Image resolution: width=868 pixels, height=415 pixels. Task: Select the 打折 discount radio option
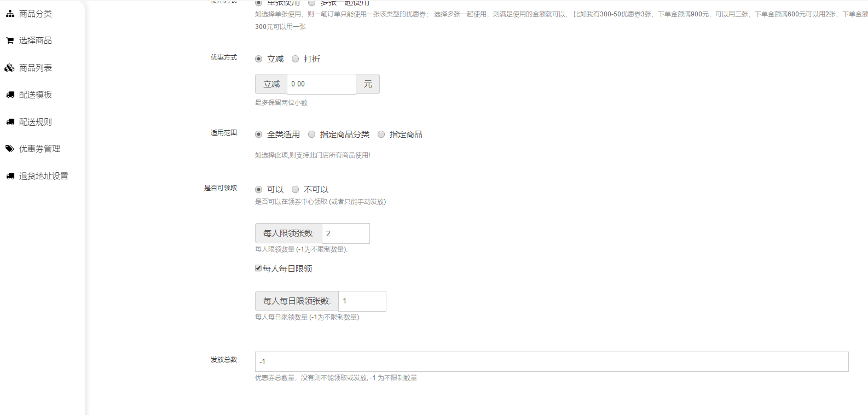(x=296, y=59)
